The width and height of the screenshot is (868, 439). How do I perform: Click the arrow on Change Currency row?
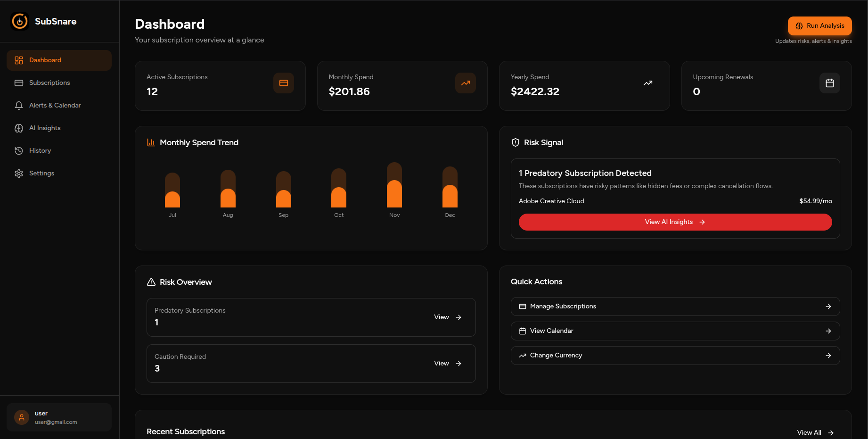coord(828,356)
